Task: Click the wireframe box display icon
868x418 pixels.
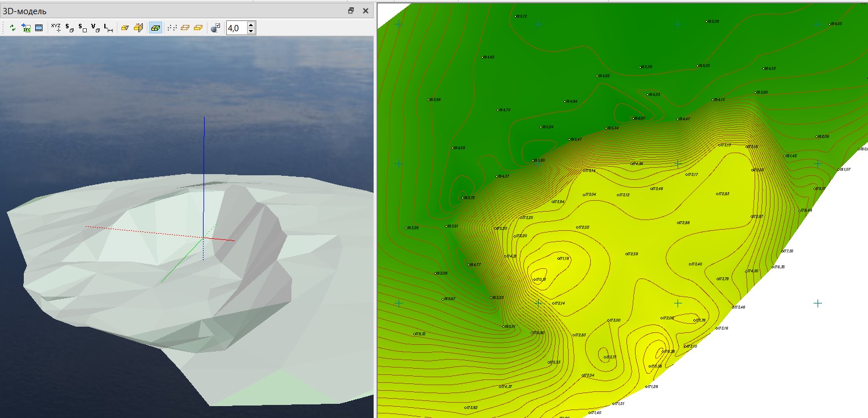Action: click(185, 28)
